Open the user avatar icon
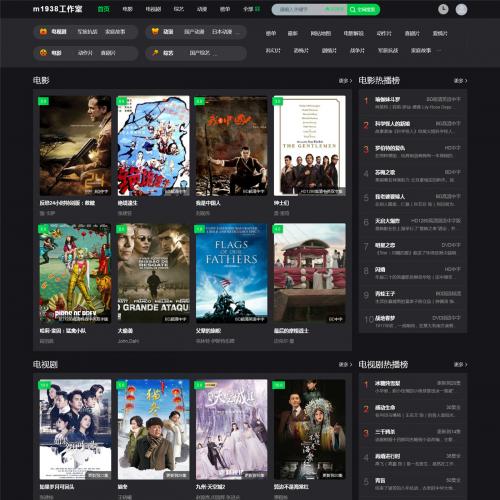This screenshot has height=500, width=500. [461, 10]
